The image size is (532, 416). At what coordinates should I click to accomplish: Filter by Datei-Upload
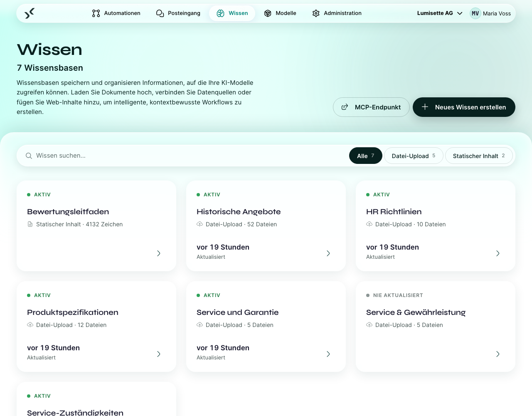[x=414, y=156]
